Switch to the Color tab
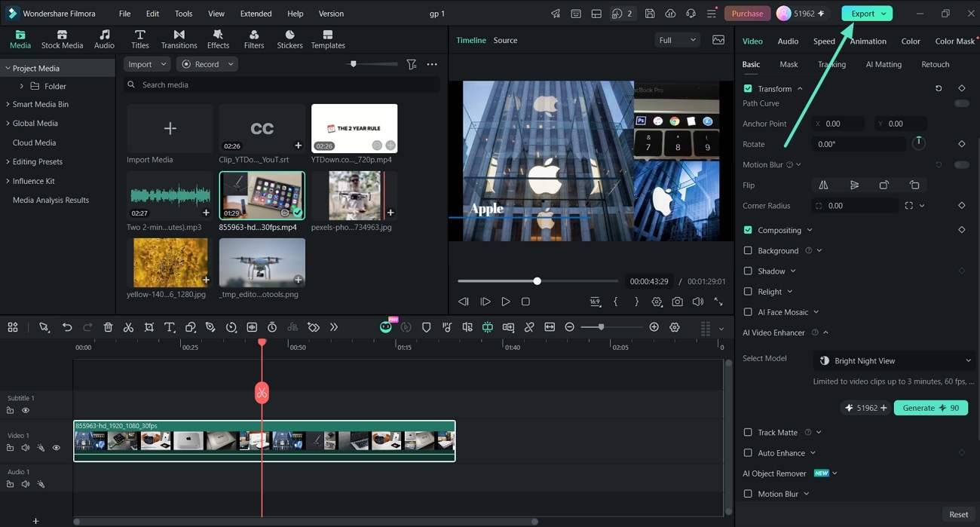The image size is (980, 527). point(911,41)
